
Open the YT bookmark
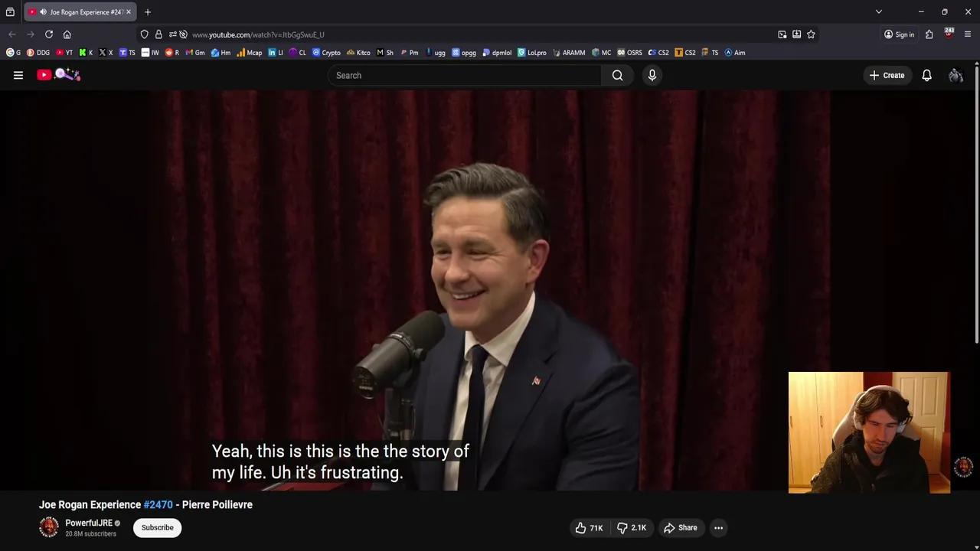click(x=65, y=53)
